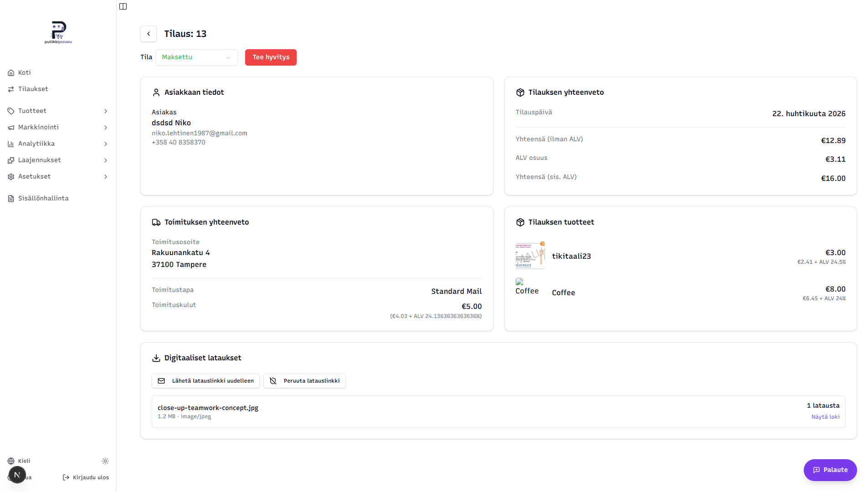Click the Kieli language label
Viewport: 868px width, 492px height.
(x=24, y=461)
